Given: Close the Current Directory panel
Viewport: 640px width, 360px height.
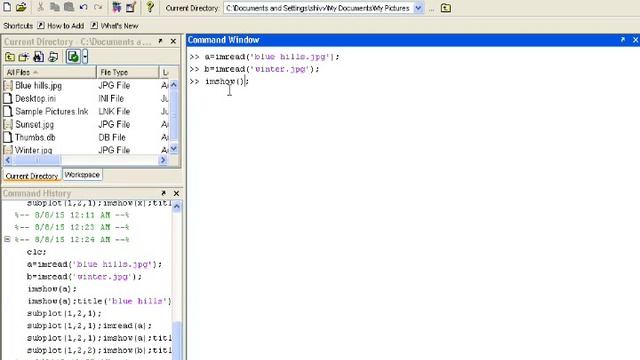Looking at the screenshot, I should coord(173,41).
